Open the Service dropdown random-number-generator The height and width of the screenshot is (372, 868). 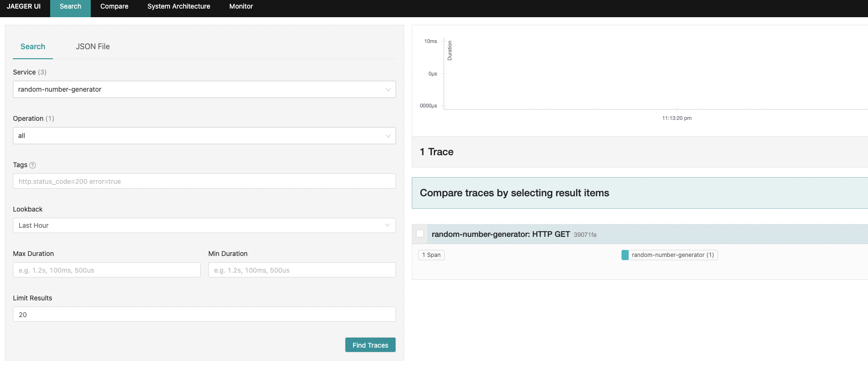click(204, 89)
